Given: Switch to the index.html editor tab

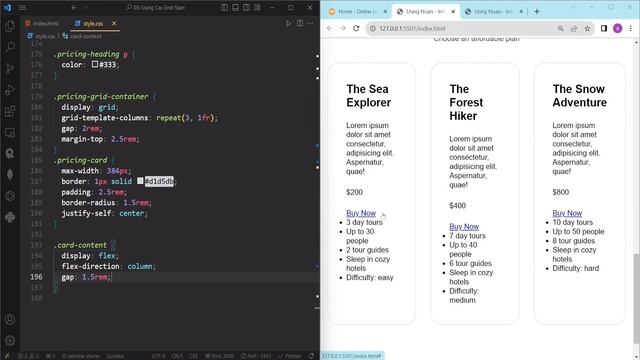Looking at the screenshot, I should click(x=42, y=24).
